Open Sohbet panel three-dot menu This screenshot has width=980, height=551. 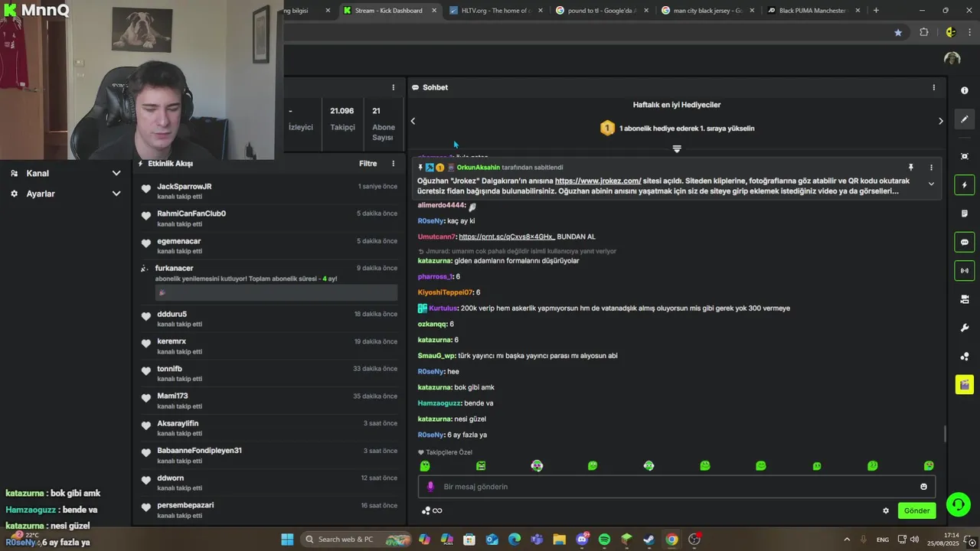tap(933, 87)
